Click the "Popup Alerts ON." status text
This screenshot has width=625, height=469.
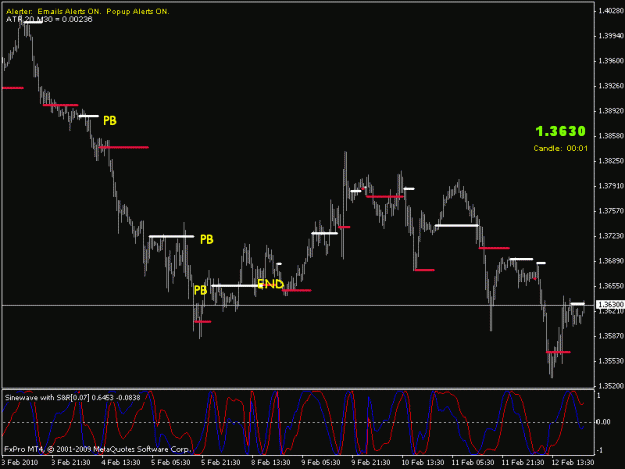point(138,12)
